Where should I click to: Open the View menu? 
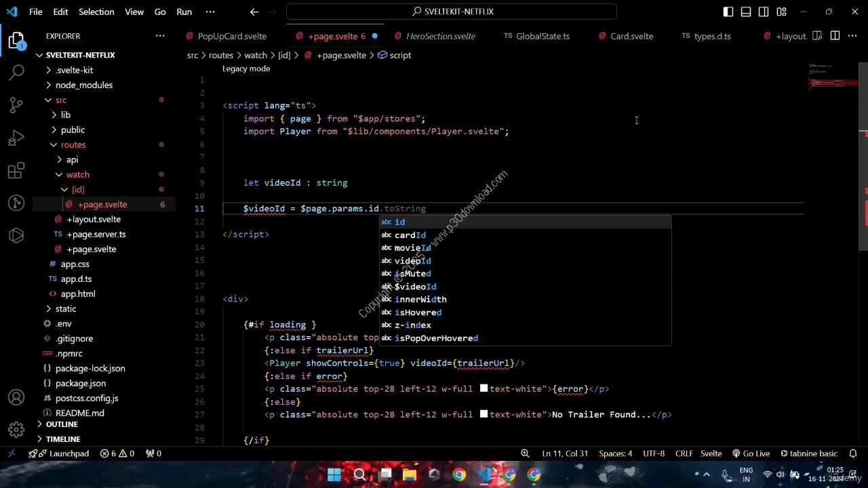pyautogui.click(x=134, y=12)
